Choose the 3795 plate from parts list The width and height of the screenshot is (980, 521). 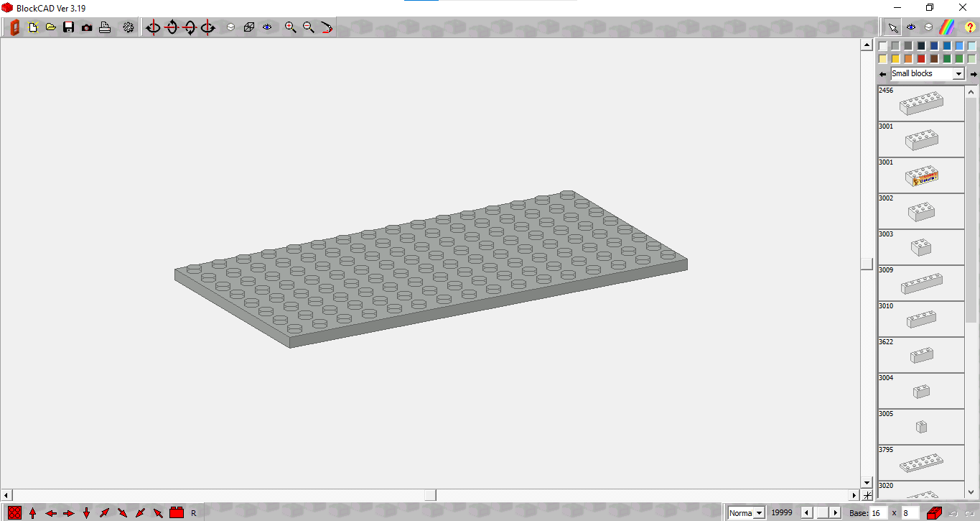pyautogui.click(x=921, y=463)
